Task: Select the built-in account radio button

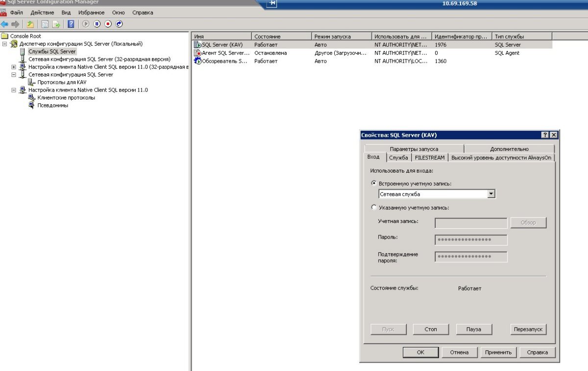Action: (374, 183)
